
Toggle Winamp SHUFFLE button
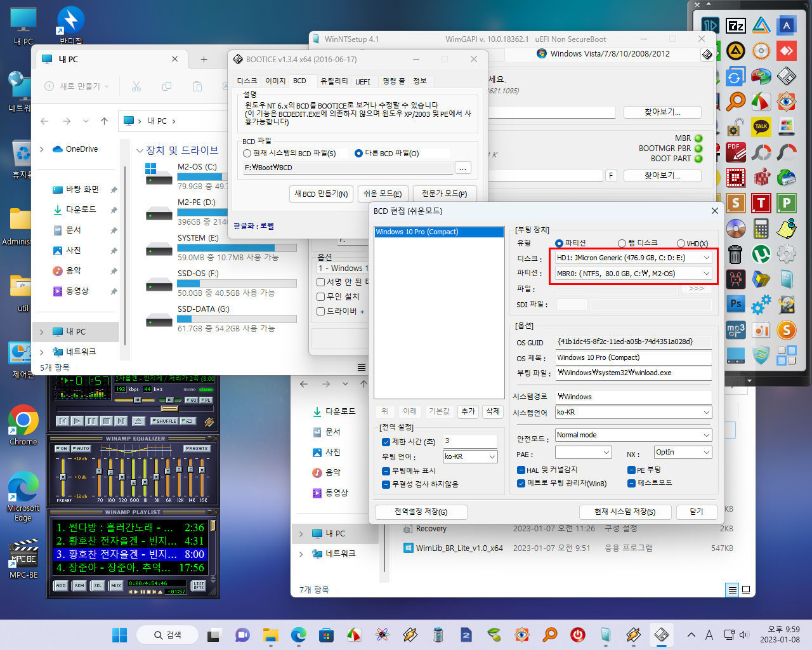pyautogui.click(x=164, y=421)
